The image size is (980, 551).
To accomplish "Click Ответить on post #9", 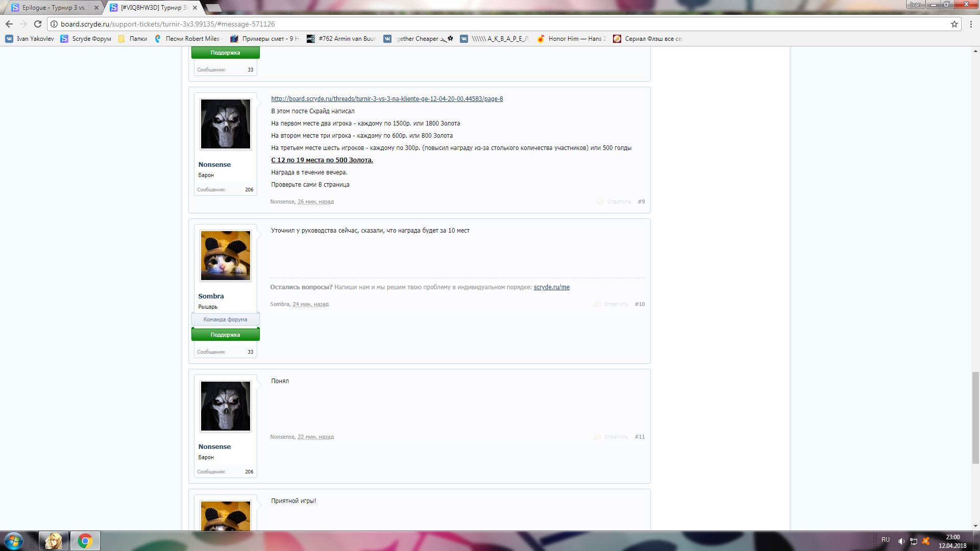I will pos(619,202).
